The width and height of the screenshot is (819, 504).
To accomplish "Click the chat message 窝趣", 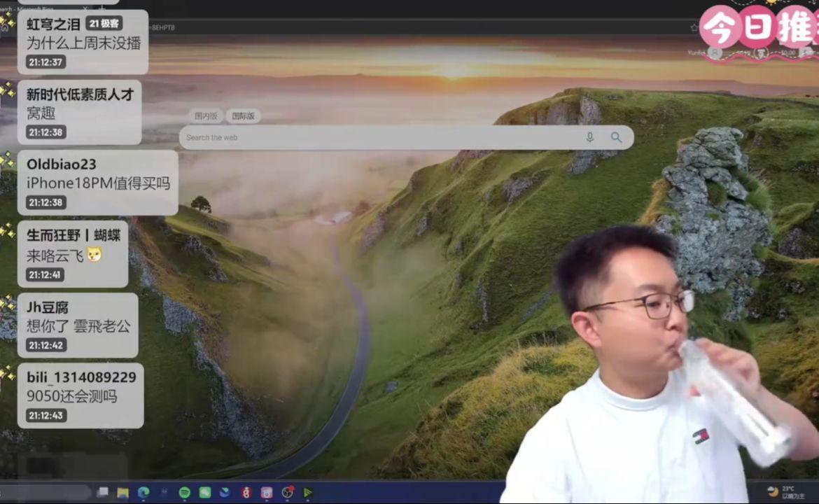I will [x=41, y=113].
